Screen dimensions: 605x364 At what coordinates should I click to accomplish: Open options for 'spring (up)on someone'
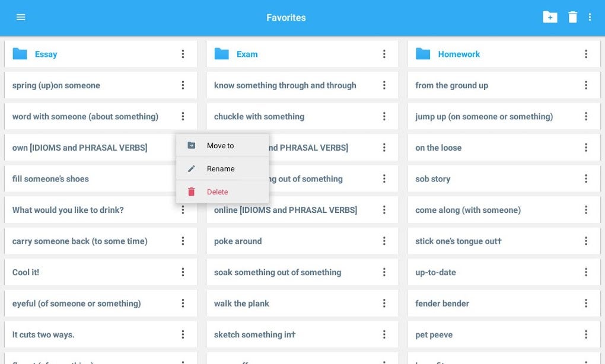point(183,85)
